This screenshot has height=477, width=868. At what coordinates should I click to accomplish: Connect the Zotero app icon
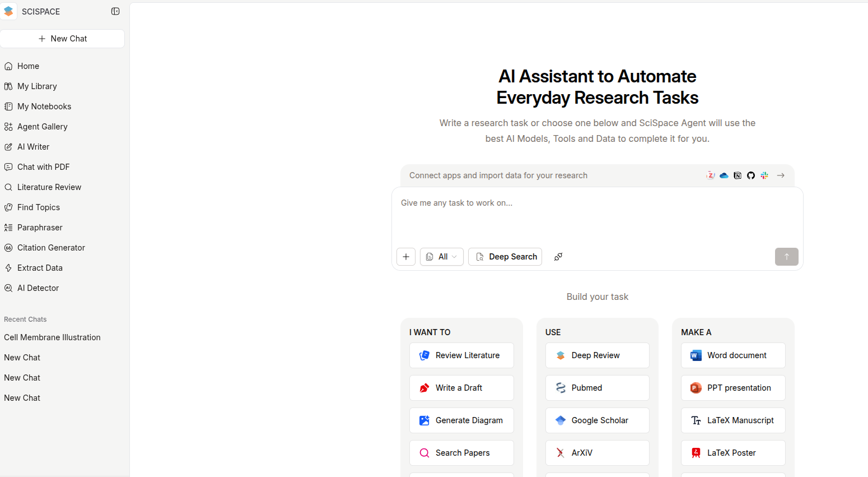[710, 175]
